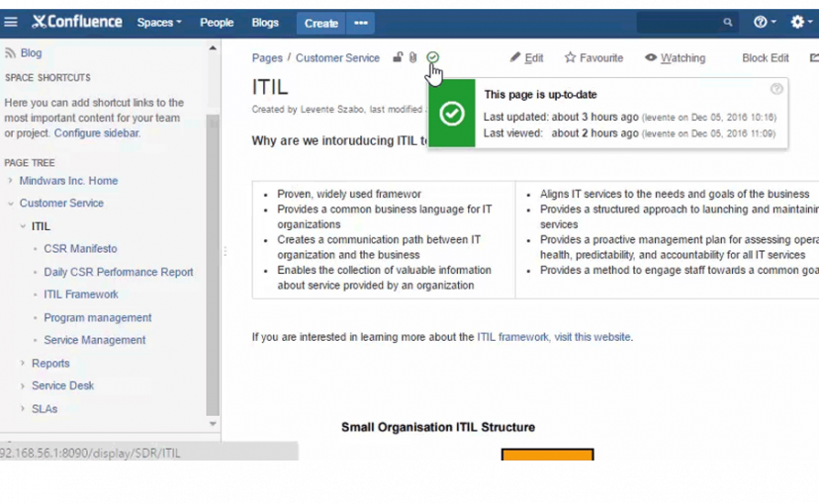
Task: Click the sidebar resize handle
Action: tap(225, 251)
